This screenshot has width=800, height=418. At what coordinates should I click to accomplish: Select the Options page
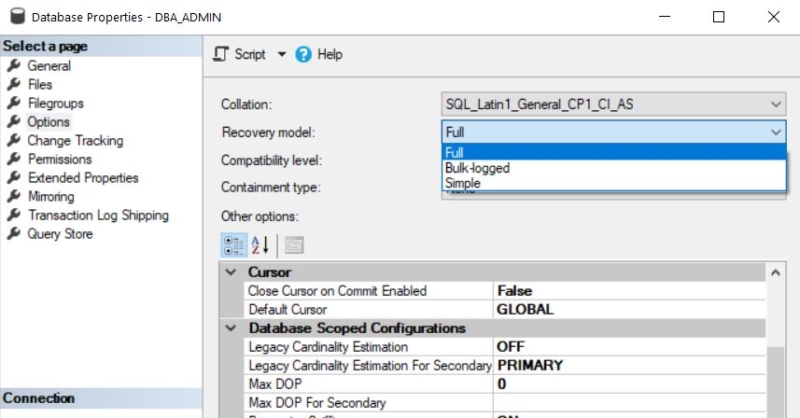pyautogui.click(x=48, y=122)
